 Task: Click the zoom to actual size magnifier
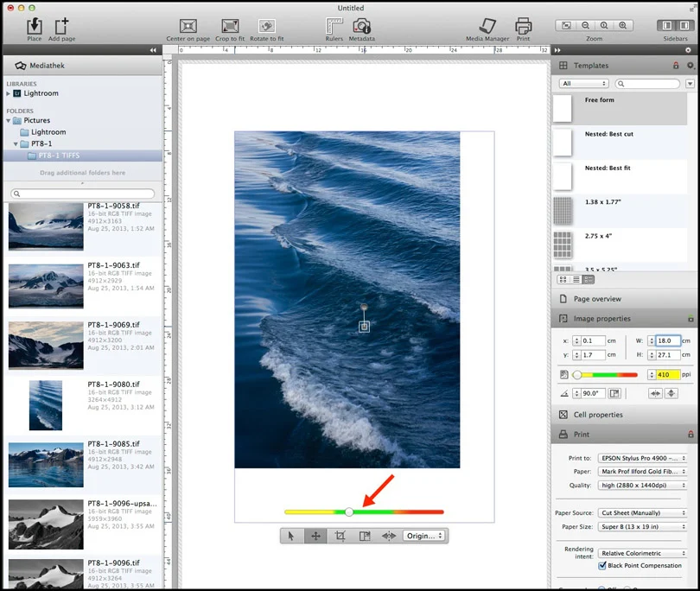[x=604, y=25]
